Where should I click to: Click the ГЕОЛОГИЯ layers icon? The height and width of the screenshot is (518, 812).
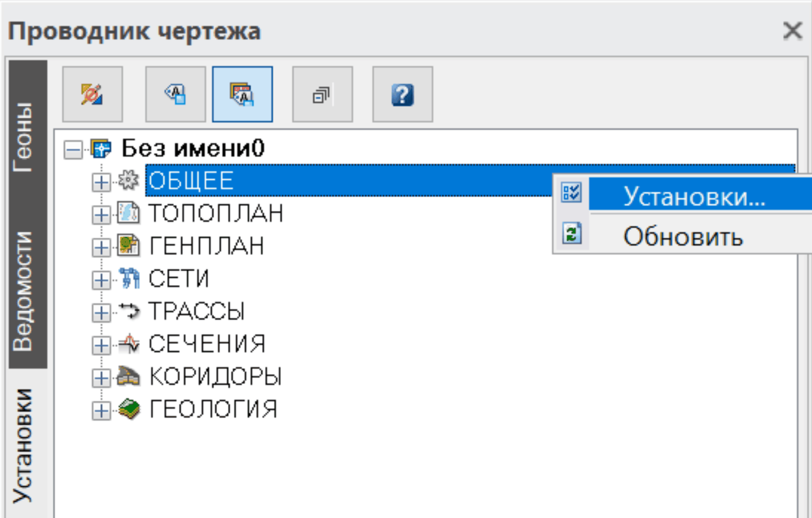coord(129,409)
